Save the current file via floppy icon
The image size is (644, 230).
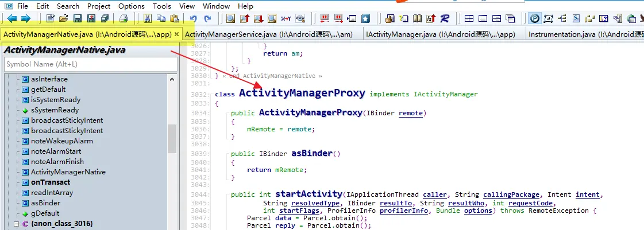(x=77, y=18)
